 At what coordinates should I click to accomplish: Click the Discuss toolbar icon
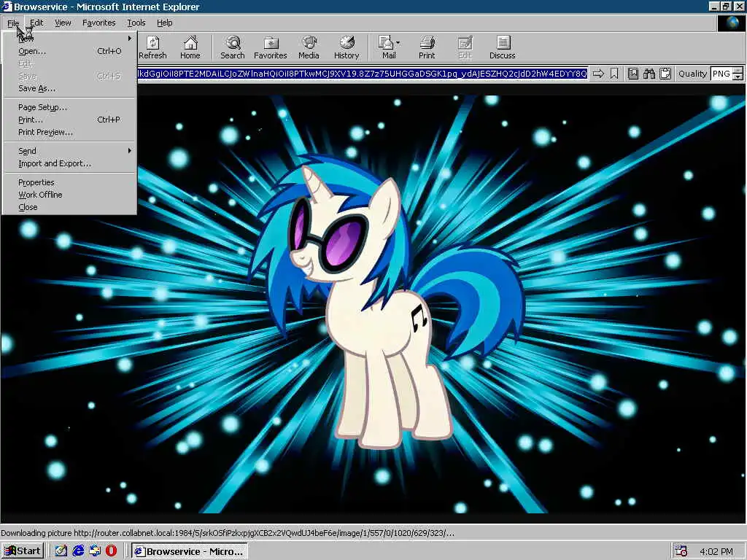pos(503,47)
